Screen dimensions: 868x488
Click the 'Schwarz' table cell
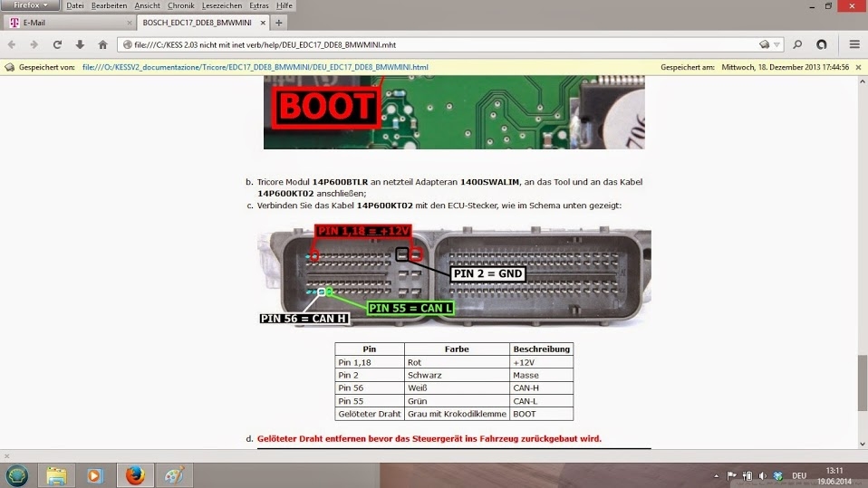(457, 375)
